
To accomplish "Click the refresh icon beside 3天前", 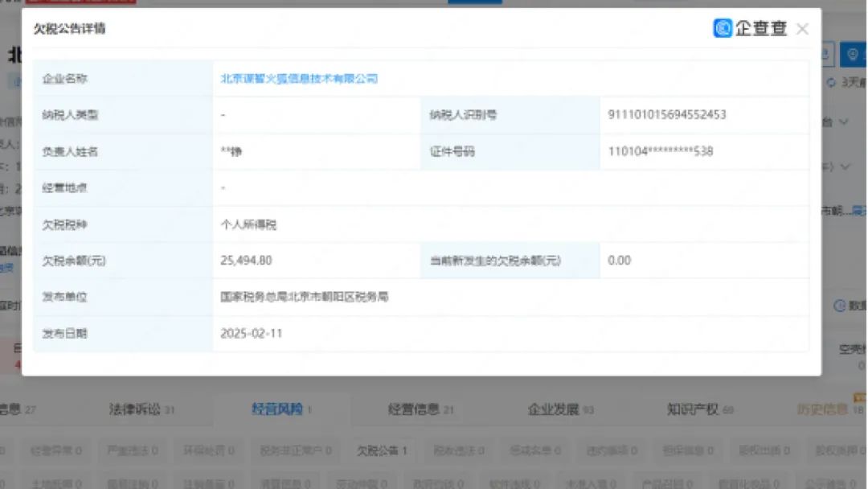I will coord(831,82).
